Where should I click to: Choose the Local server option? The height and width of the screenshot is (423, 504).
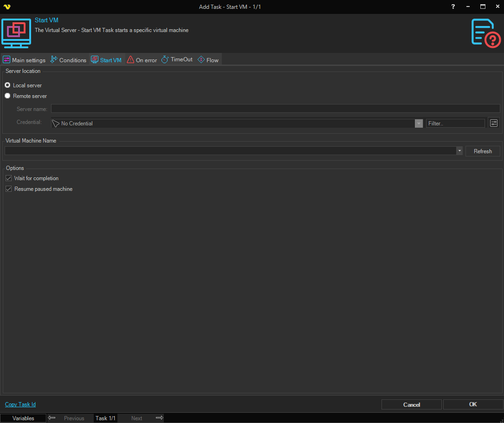(7, 85)
